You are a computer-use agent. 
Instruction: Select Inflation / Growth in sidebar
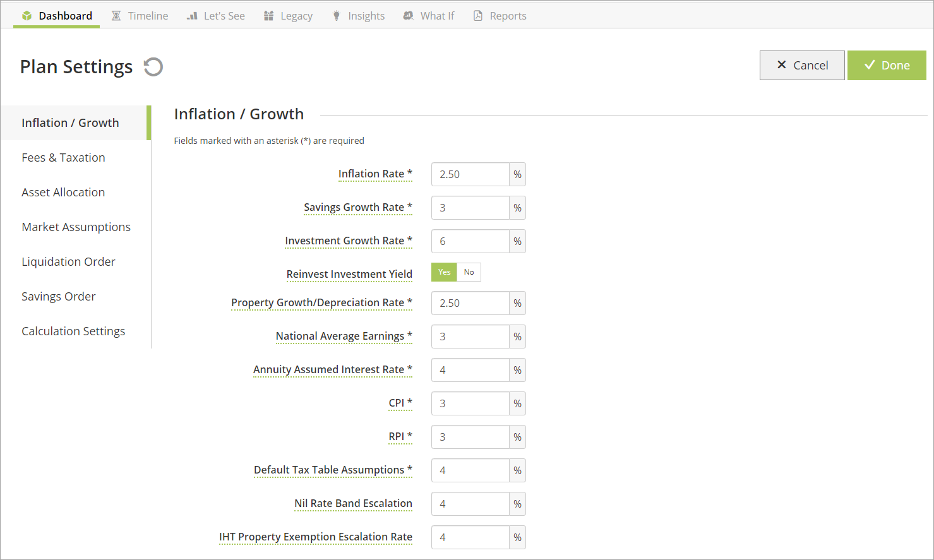[76, 122]
